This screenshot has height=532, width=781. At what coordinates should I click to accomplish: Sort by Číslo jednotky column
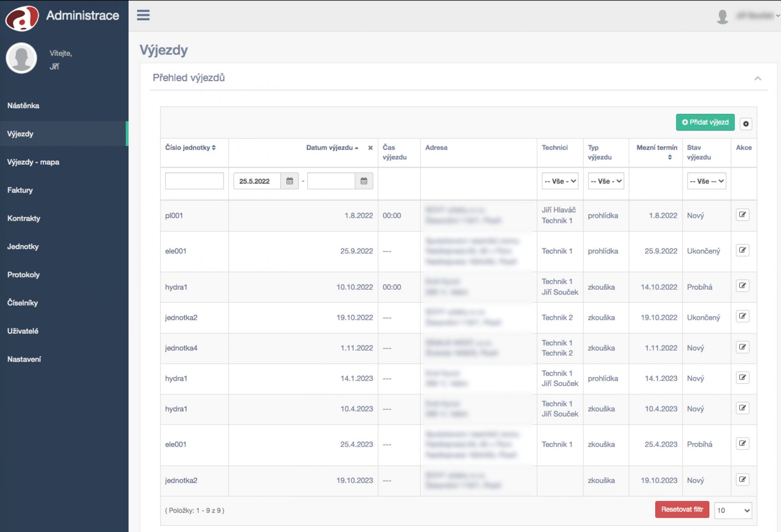click(x=190, y=148)
